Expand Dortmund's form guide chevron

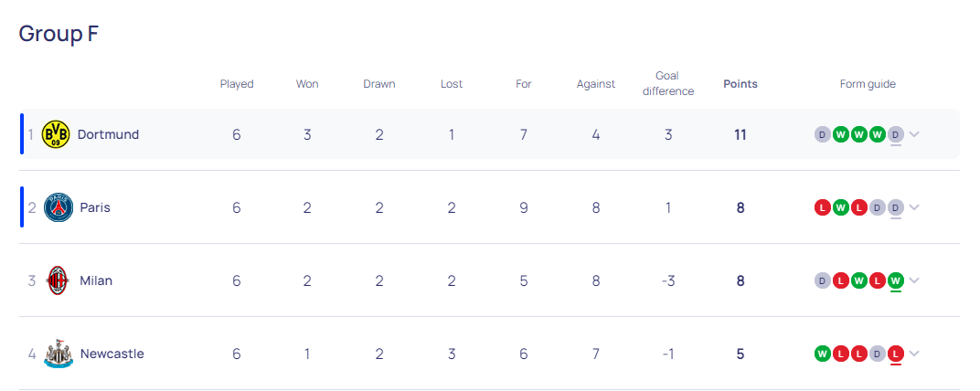click(914, 134)
